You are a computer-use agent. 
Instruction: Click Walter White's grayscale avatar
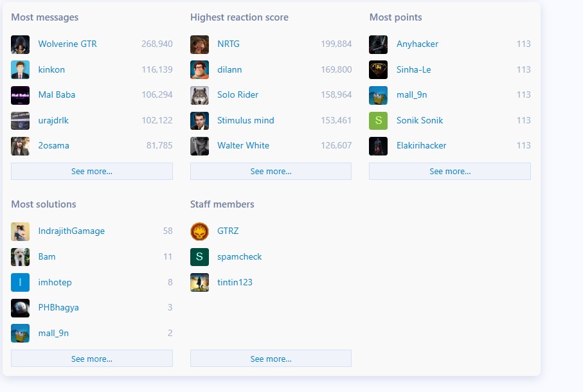(199, 146)
